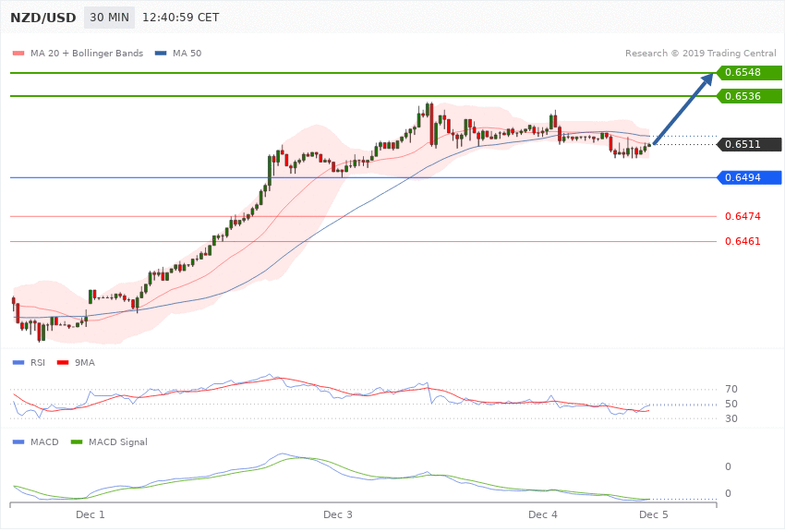Click the MACD legend blue swatch
This screenshot has width=785, height=532.
pyautogui.click(x=18, y=441)
